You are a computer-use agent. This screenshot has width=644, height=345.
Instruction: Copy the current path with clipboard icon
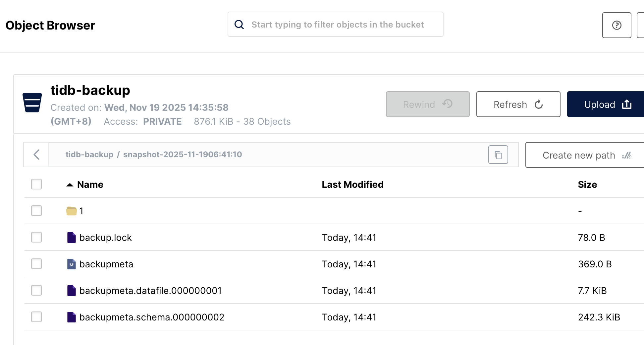pyautogui.click(x=498, y=155)
